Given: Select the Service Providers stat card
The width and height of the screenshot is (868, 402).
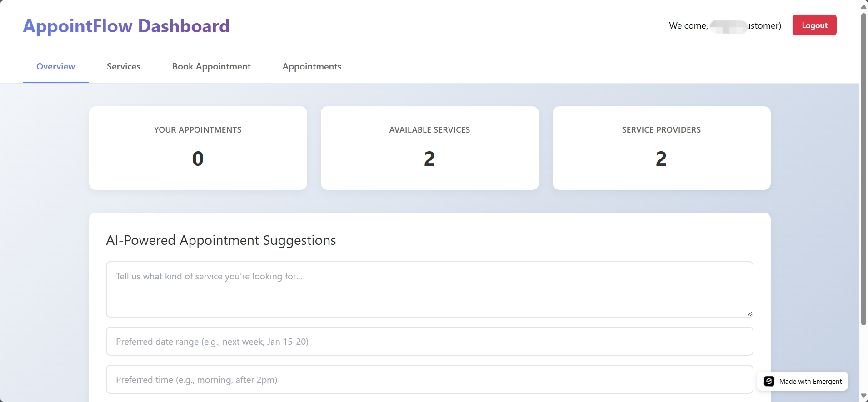Looking at the screenshot, I should click(x=662, y=148).
